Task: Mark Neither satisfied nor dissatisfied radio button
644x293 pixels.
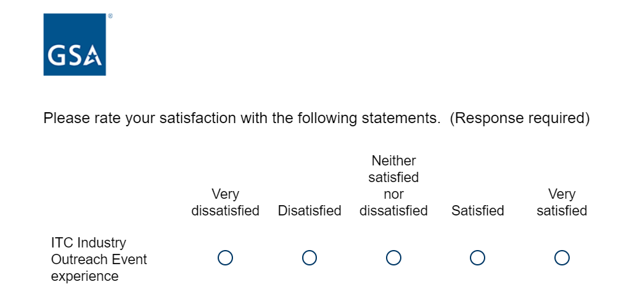Action: point(394,258)
